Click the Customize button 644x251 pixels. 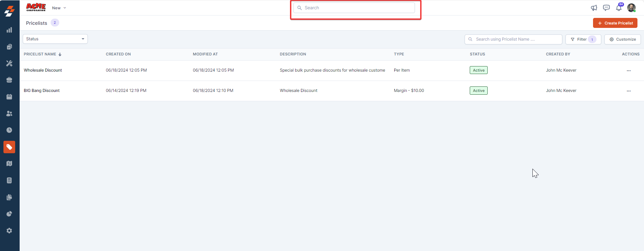click(623, 39)
